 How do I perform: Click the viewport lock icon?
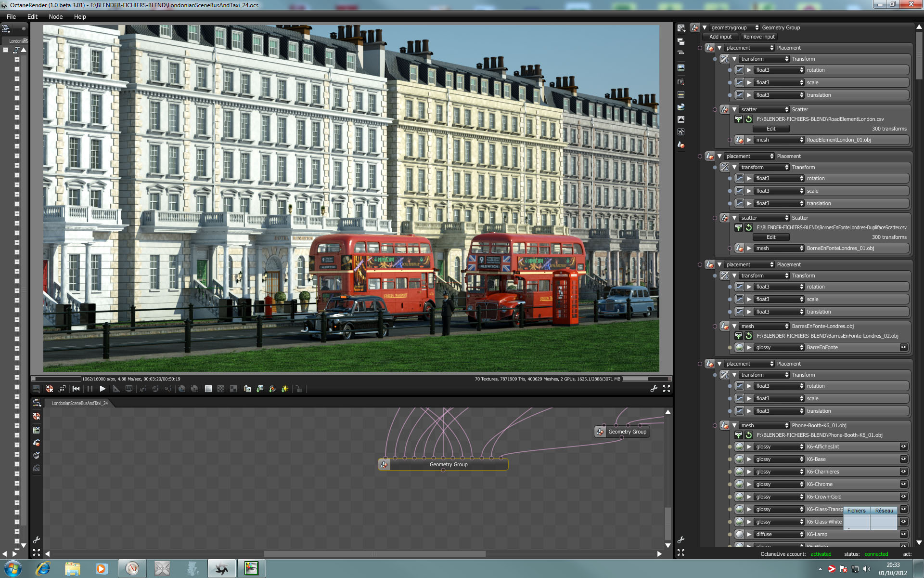pyautogui.click(x=299, y=389)
